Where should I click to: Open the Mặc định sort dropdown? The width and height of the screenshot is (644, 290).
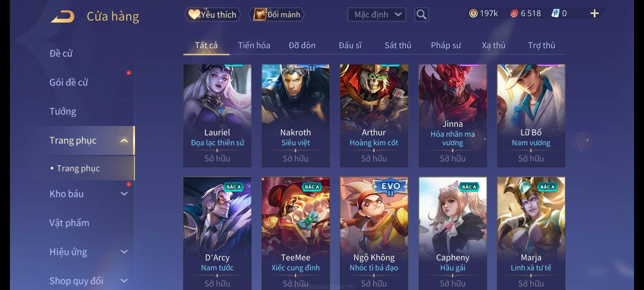pos(376,15)
